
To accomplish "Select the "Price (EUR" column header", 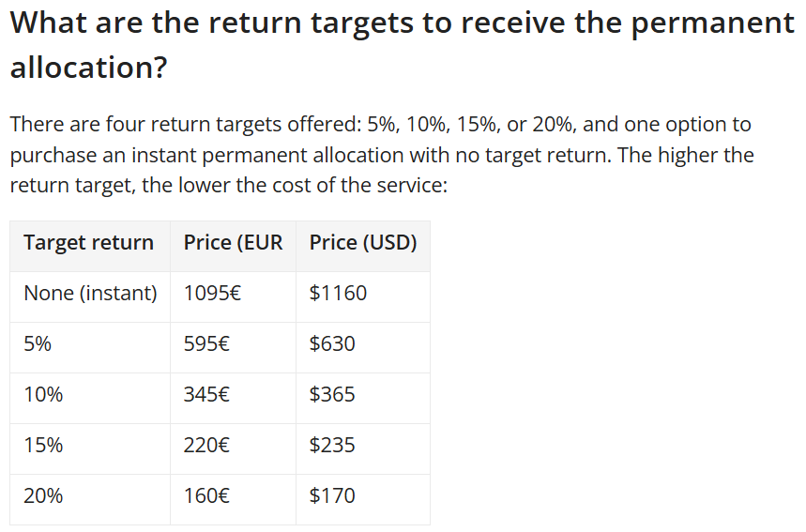I will [233, 243].
